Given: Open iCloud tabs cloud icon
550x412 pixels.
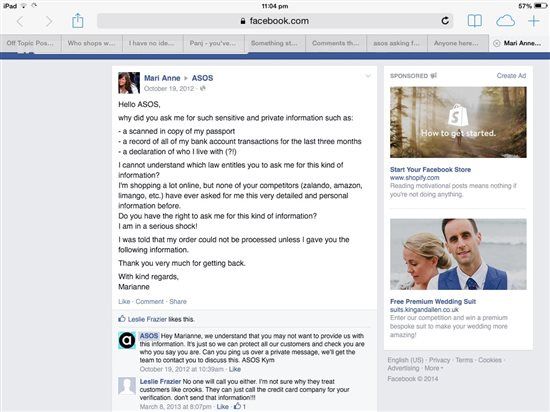Looking at the screenshot, I should (505, 21).
